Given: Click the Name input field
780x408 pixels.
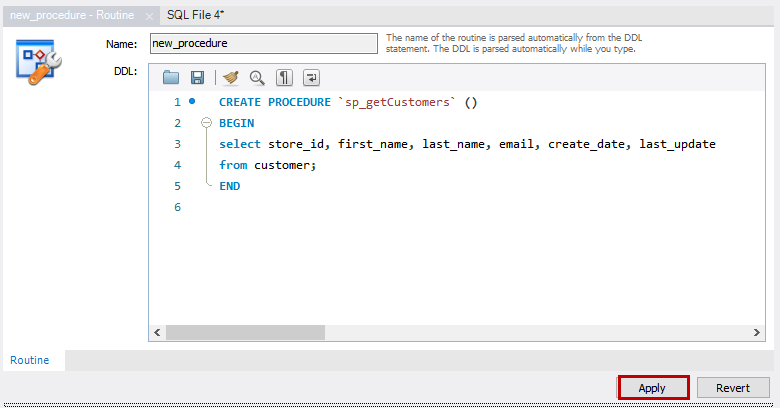Looking at the screenshot, I should (x=263, y=44).
